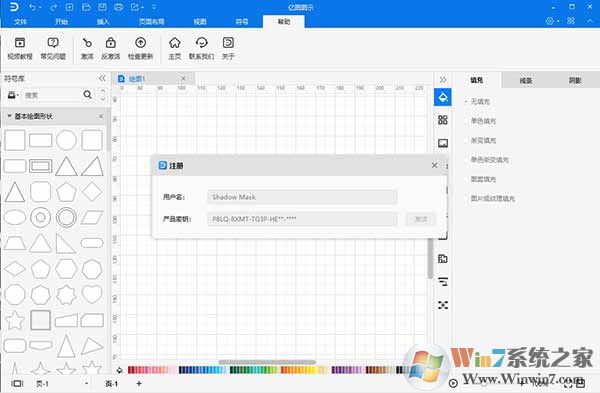Click the search magnifier in symbol library
This screenshot has width=600, height=393.
[88, 95]
